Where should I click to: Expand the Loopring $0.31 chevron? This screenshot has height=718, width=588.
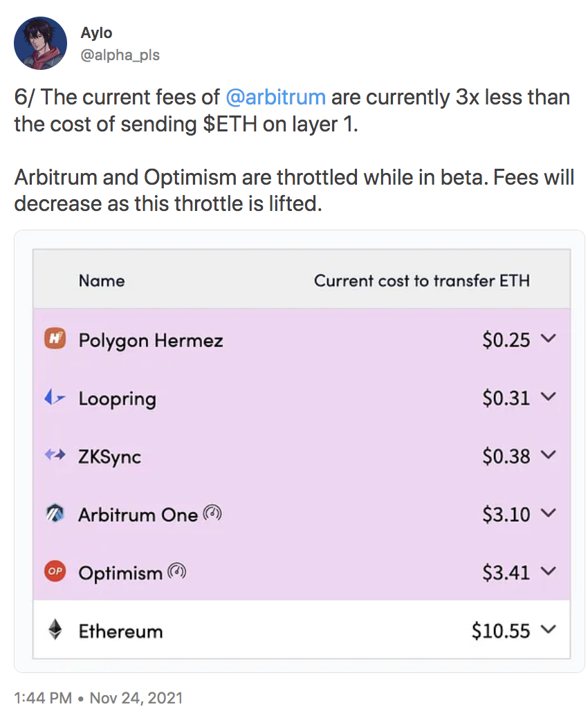coord(548,396)
